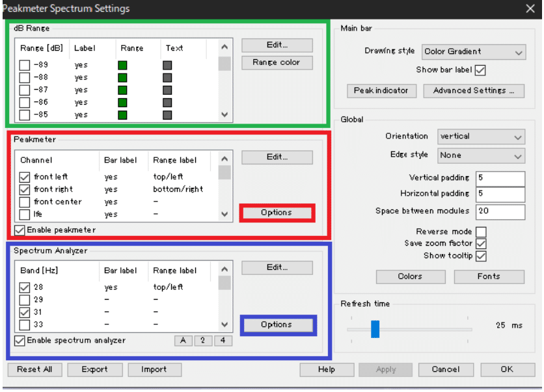The width and height of the screenshot is (544, 392).
Task: Click the Refresh time slider handle
Action: [375, 329]
